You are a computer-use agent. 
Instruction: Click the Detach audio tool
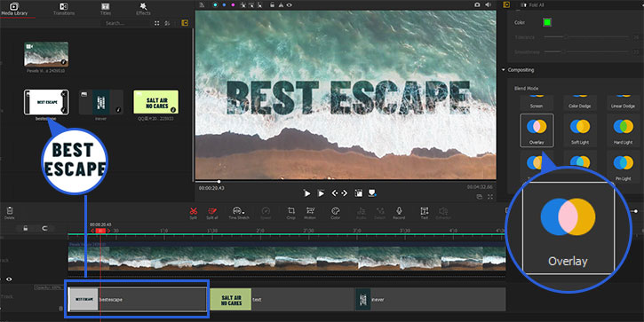380,213
